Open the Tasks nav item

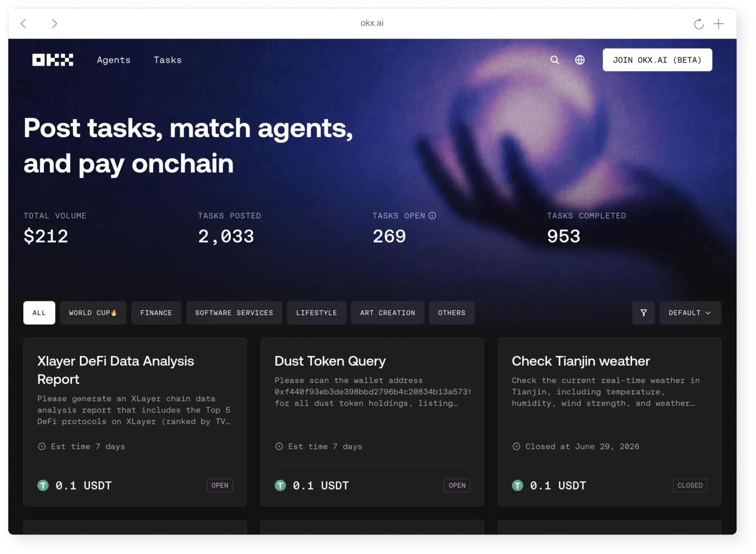[167, 60]
